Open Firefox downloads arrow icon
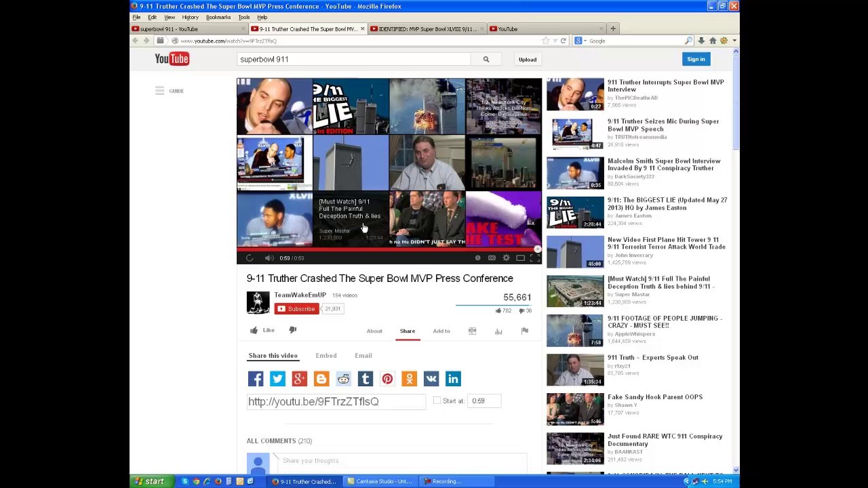 [x=701, y=41]
